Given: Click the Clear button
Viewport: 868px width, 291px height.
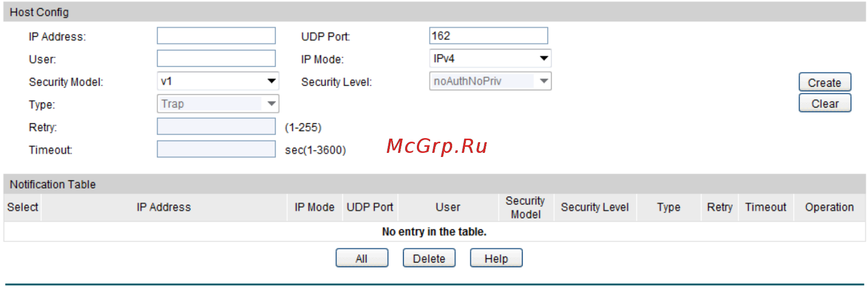Looking at the screenshot, I should pos(825,103).
